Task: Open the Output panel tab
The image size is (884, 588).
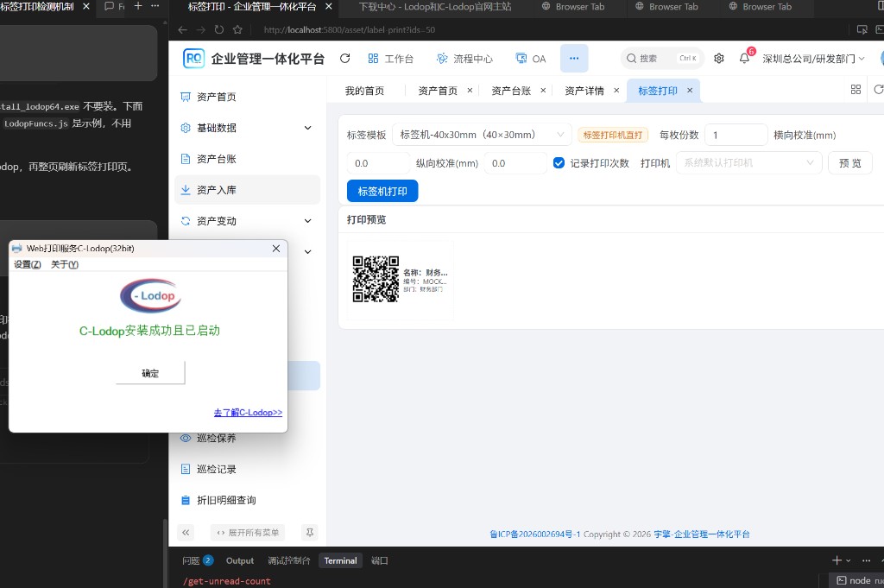Action: pos(240,560)
